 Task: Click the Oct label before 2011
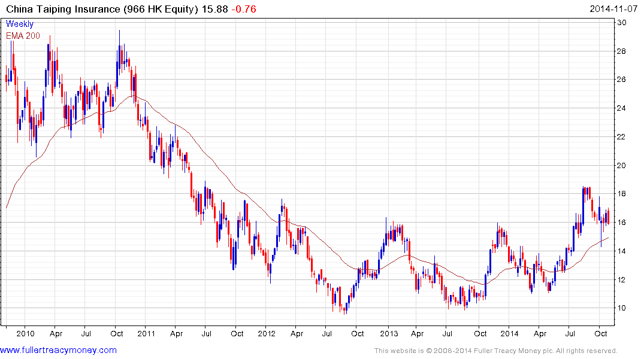[117, 333]
